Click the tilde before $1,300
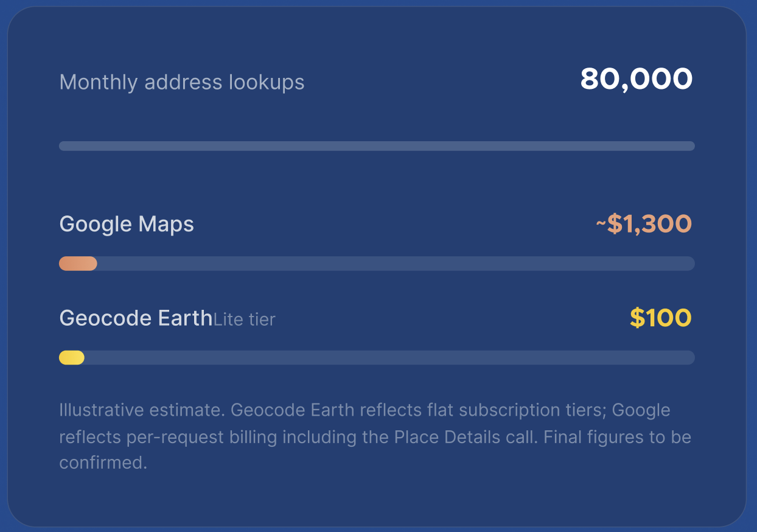The image size is (757, 532). (601, 224)
